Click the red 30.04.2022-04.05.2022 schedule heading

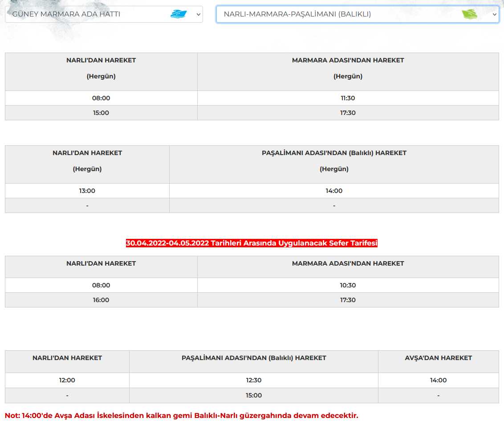pyautogui.click(x=252, y=243)
